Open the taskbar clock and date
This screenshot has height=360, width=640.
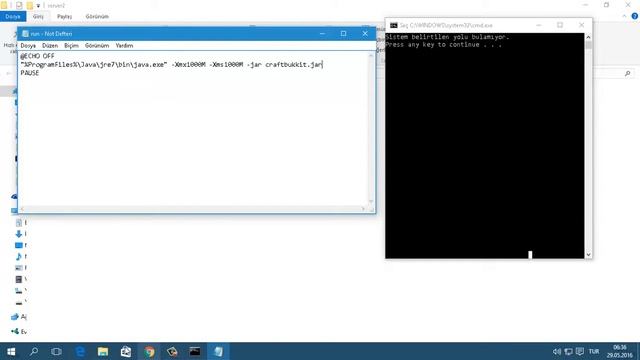619,351
